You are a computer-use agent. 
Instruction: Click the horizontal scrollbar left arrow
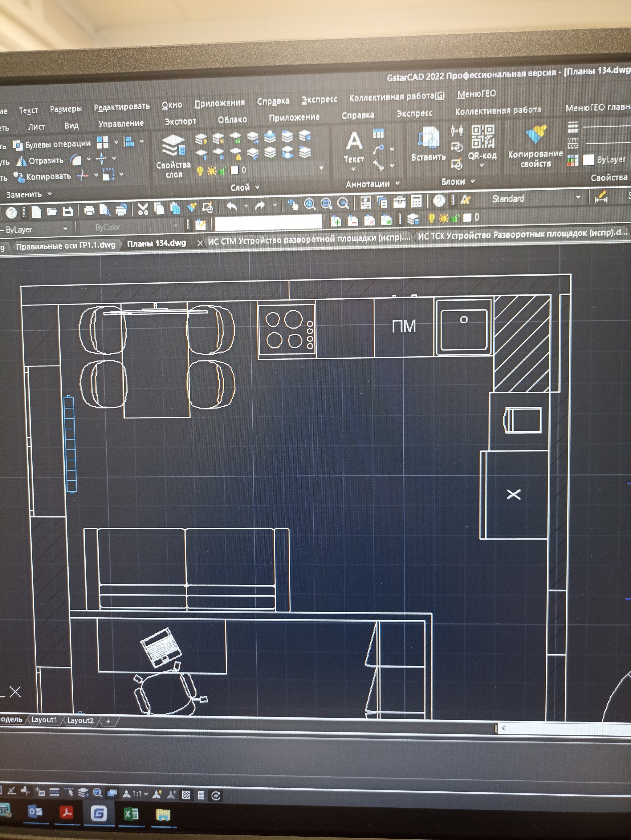[x=504, y=728]
